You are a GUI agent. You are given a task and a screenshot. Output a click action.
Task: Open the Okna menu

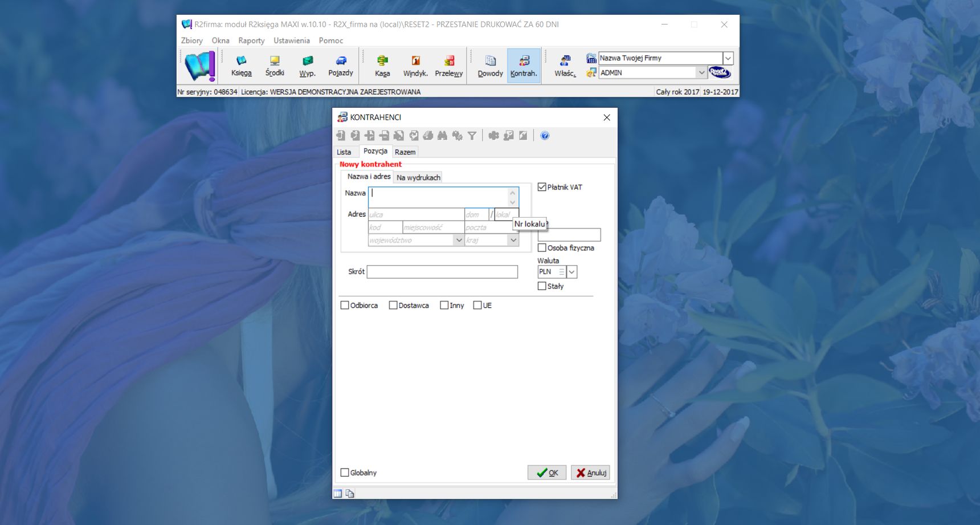[x=220, y=40]
